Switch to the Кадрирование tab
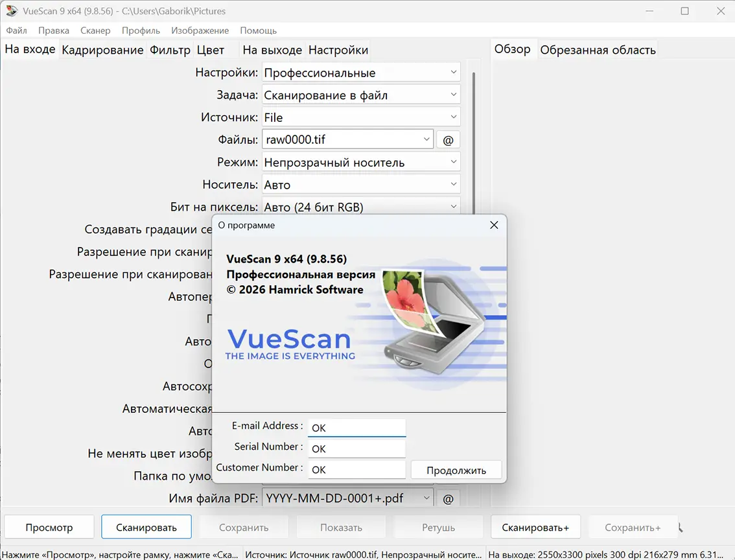The width and height of the screenshot is (735, 560). click(x=102, y=50)
